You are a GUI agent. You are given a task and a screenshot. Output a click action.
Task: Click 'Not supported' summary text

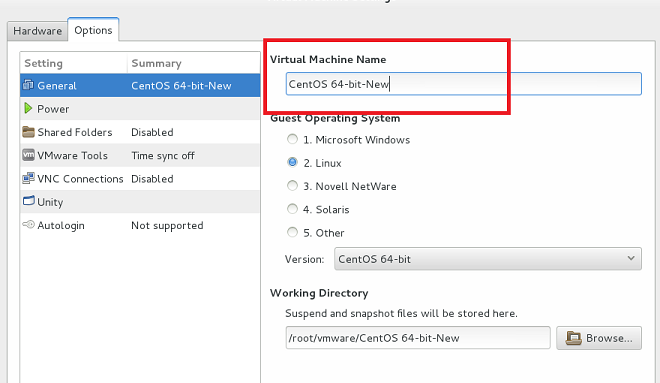[167, 226]
